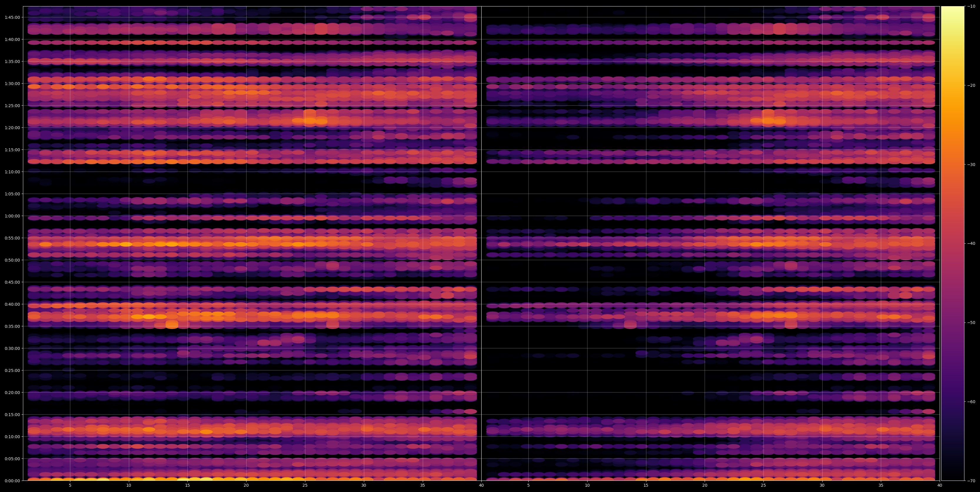Select the −50 colorbar tick label
This screenshot has width=980, height=492.
(971, 323)
